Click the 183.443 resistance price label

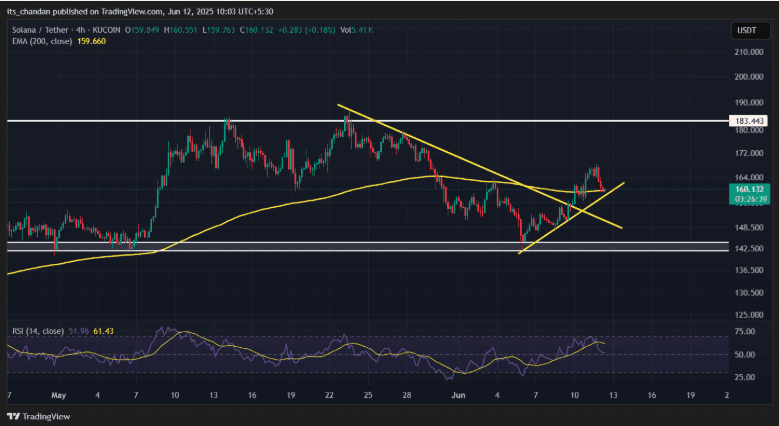(748, 122)
